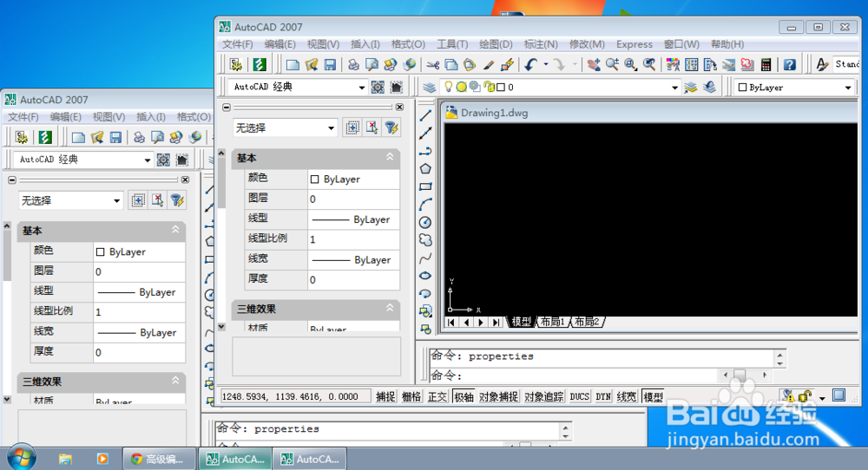Select the Polygon tool
This screenshot has height=470, width=868.
pyautogui.click(x=425, y=168)
